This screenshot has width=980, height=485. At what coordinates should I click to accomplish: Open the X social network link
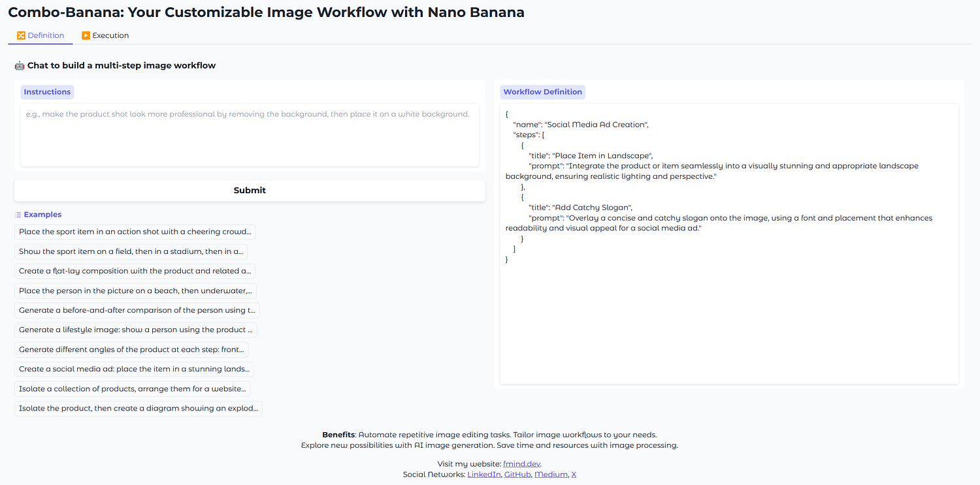(574, 475)
